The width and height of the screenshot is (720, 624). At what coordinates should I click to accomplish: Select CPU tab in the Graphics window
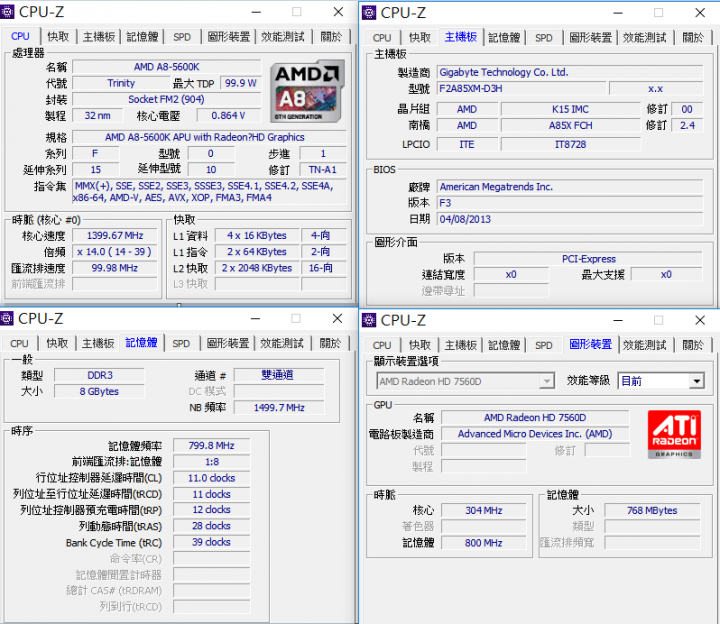(x=382, y=345)
